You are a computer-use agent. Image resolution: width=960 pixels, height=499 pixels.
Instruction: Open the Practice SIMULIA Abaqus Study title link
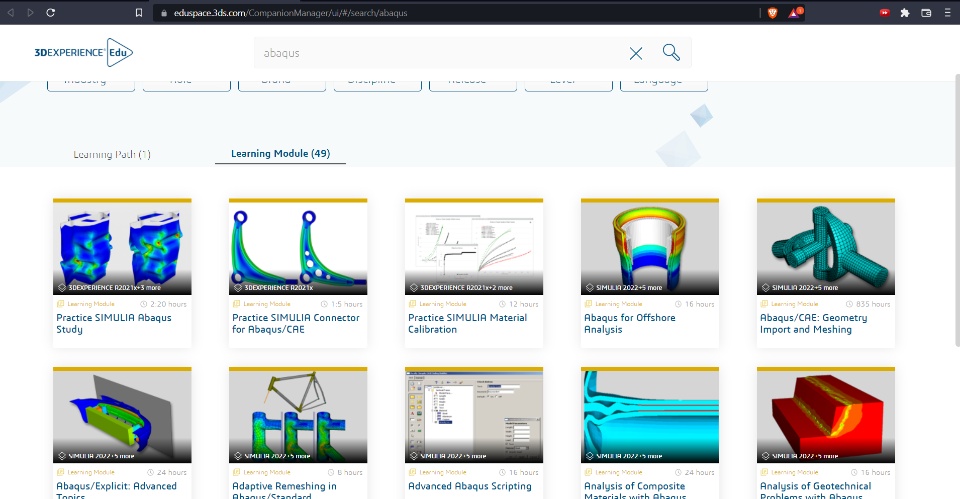[x=114, y=323]
